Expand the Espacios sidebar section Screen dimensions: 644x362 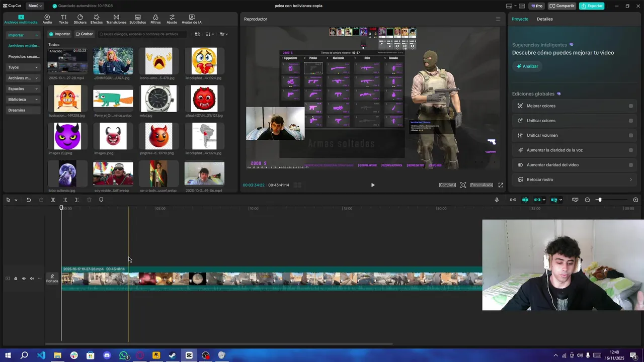(23, 88)
